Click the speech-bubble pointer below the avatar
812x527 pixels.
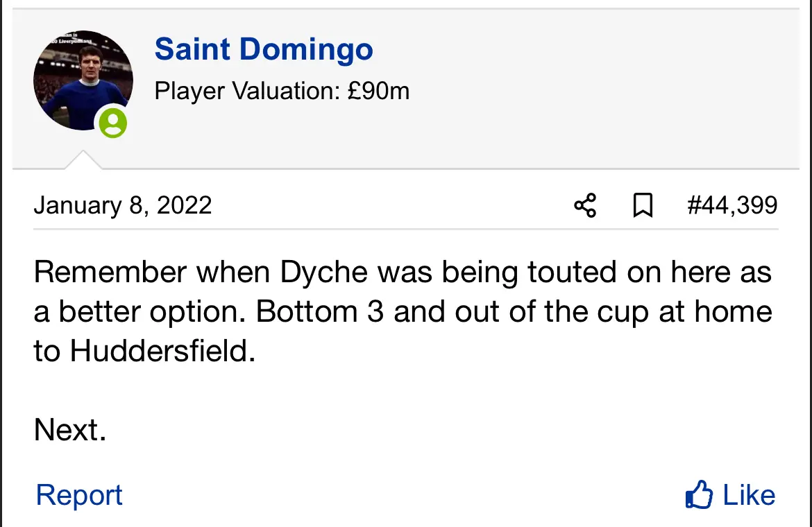(x=83, y=160)
